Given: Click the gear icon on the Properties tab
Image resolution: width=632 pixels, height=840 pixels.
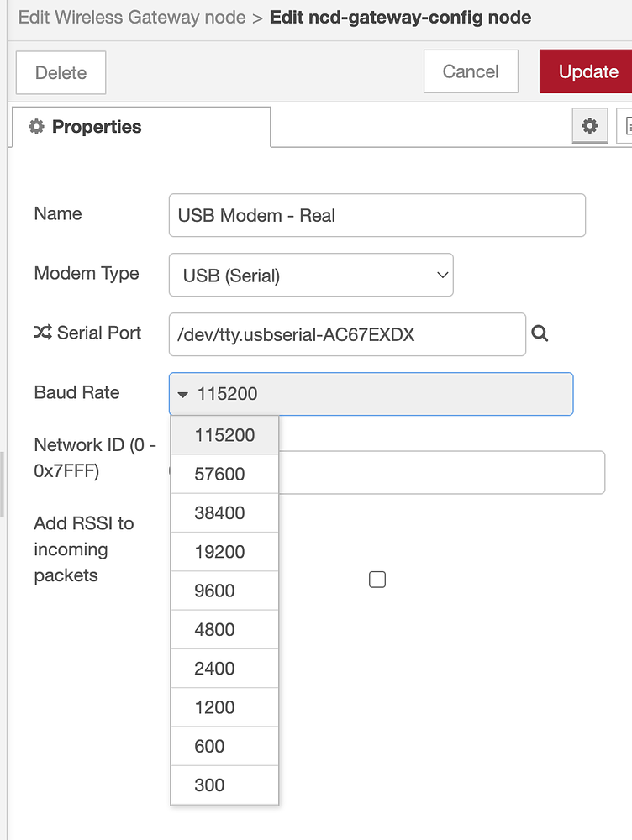Looking at the screenshot, I should tap(35, 126).
